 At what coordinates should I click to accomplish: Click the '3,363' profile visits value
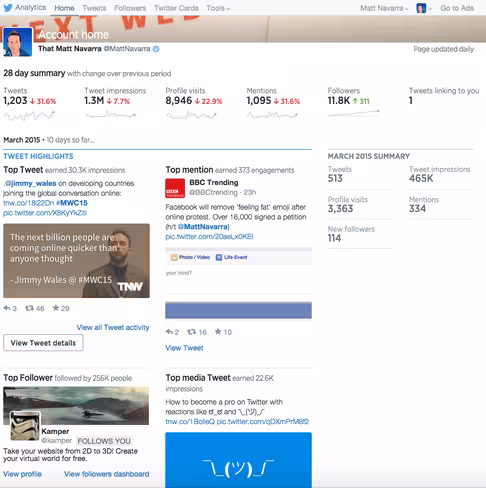tap(340, 209)
